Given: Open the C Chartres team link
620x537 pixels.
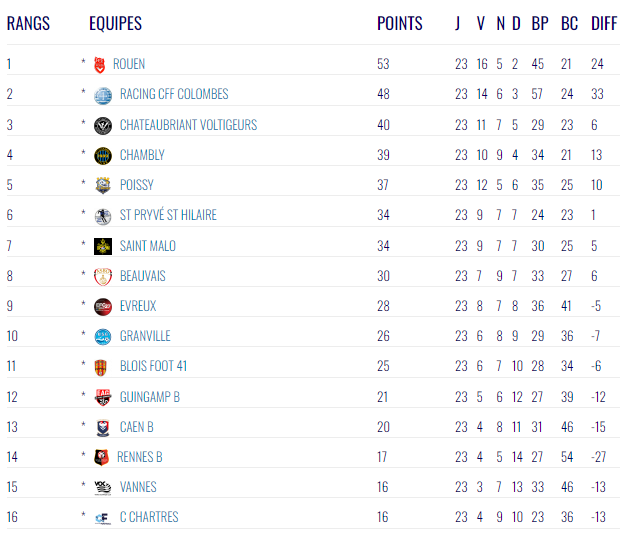Looking at the screenshot, I should [x=149, y=517].
